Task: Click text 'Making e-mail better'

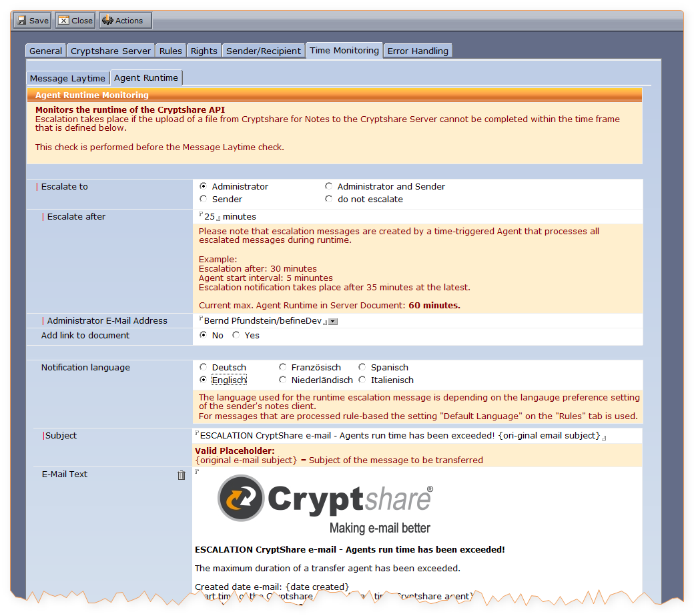Action: [x=380, y=528]
